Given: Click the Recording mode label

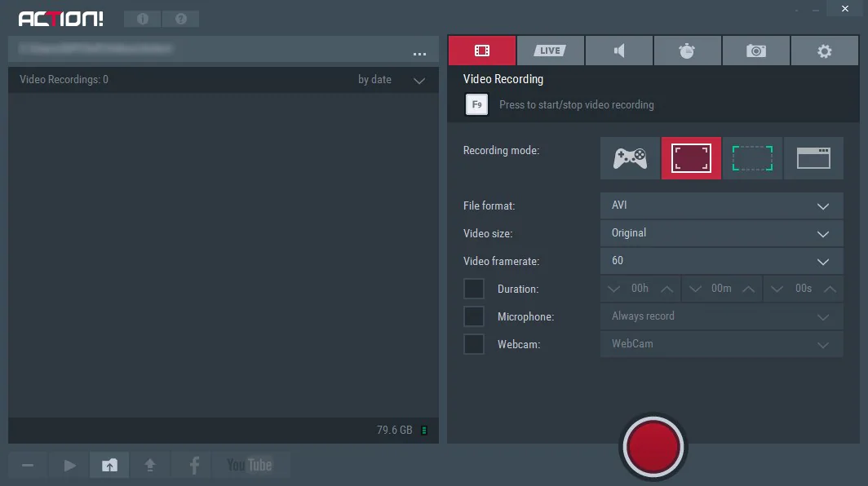Looking at the screenshot, I should 501,151.
